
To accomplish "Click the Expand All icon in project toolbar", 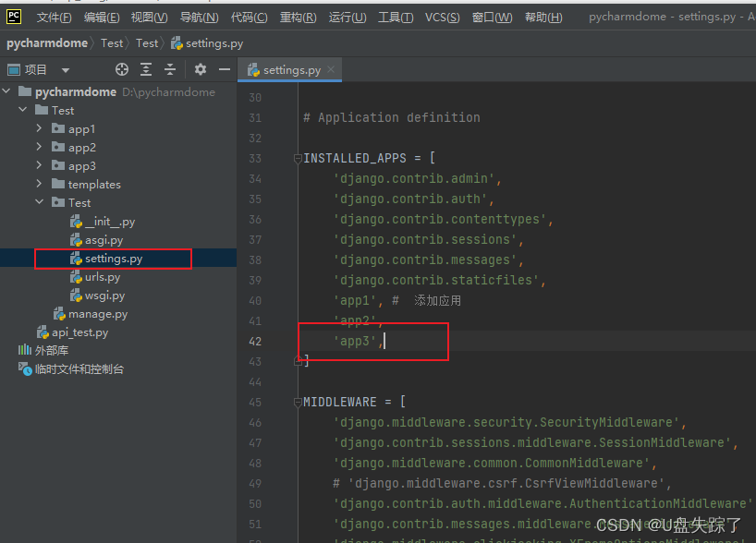I will tap(146, 69).
